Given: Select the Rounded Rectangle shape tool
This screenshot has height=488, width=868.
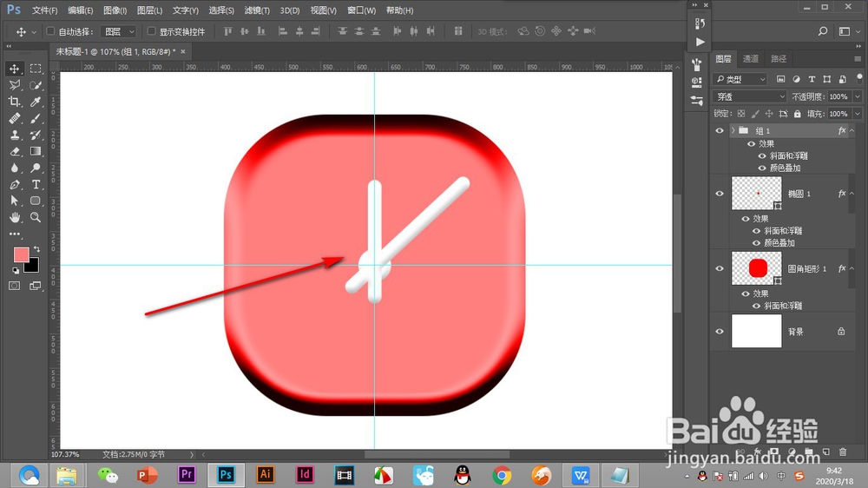Looking at the screenshot, I should pos(36,201).
